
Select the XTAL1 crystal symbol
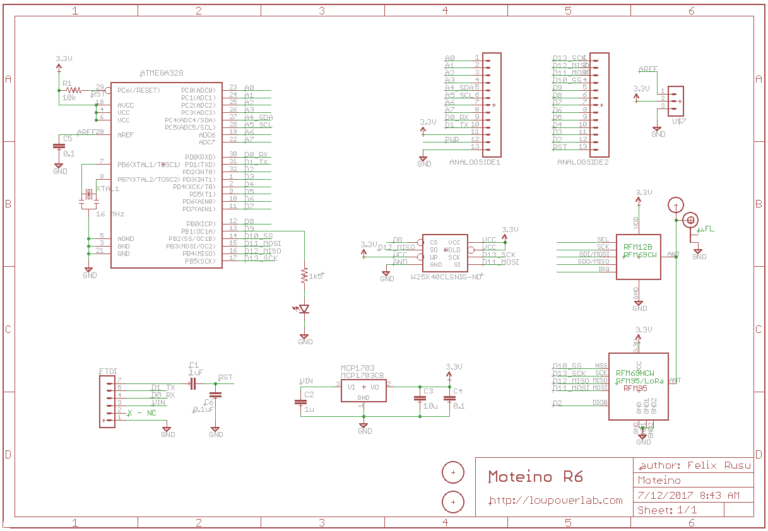click(88, 195)
